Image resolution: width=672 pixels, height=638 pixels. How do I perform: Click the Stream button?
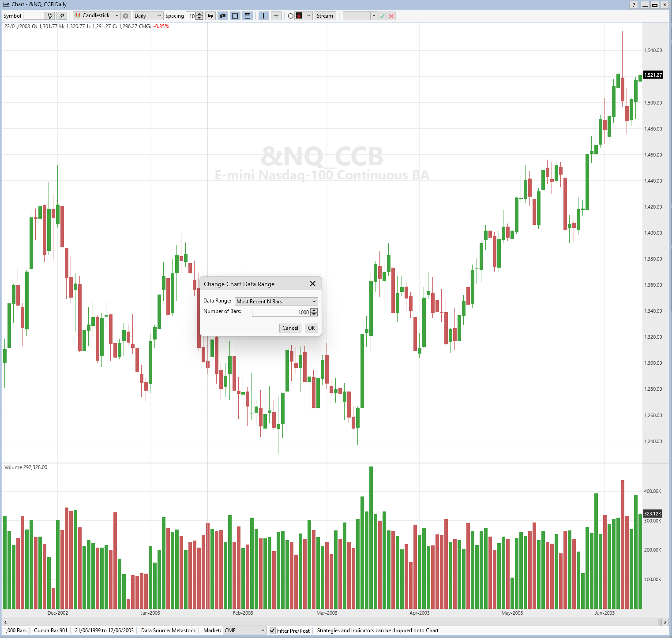[x=325, y=16]
